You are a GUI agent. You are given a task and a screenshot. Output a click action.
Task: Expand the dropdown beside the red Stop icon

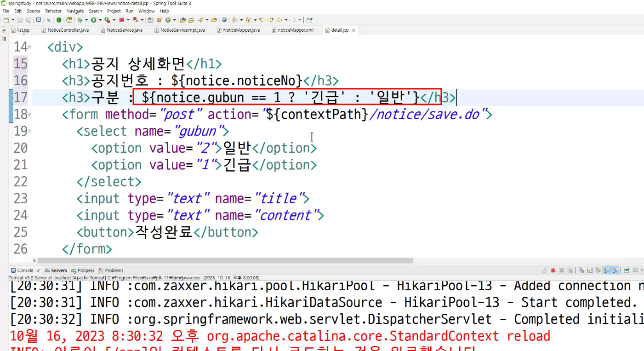pyautogui.click(x=128, y=20)
